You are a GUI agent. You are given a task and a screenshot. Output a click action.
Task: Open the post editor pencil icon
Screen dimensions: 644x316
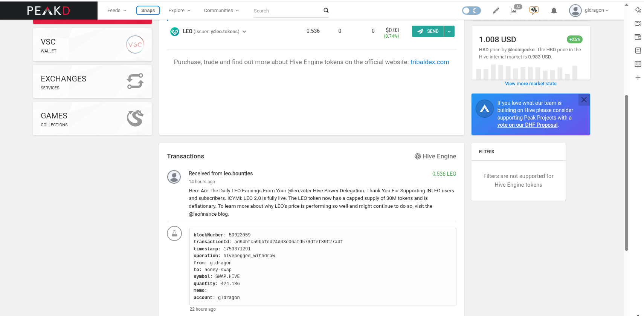[x=496, y=11]
